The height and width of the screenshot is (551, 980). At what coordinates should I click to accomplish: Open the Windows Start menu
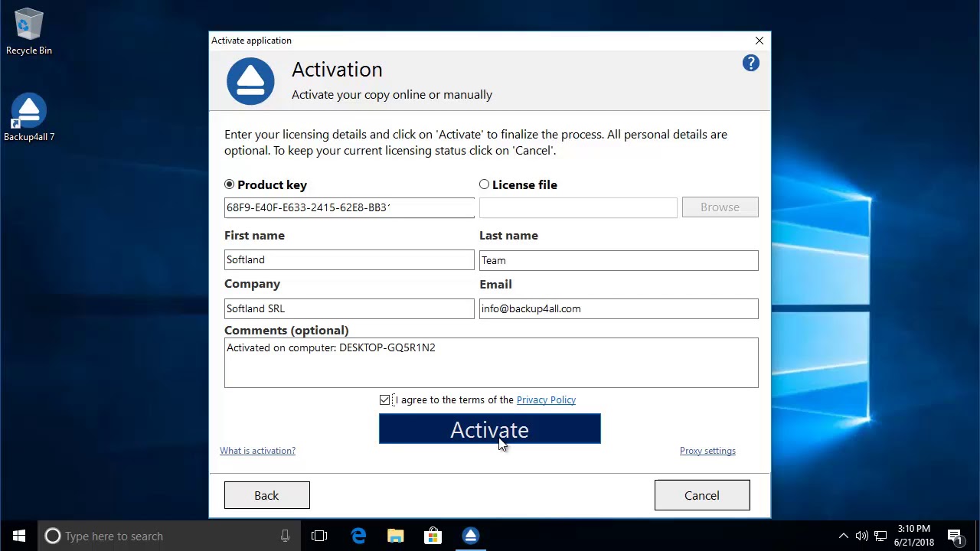(x=18, y=536)
